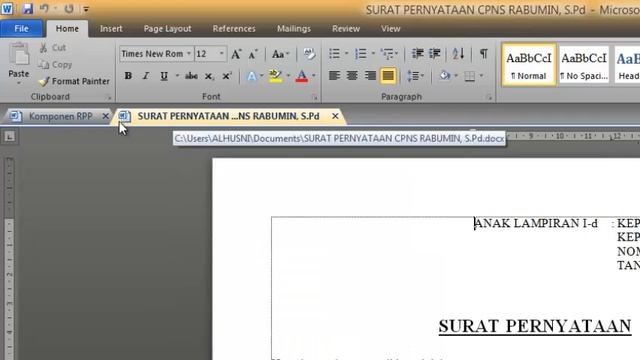The height and width of the screenshot is (360, 640).
Task: Expand the underline style arrow
Action: click(177, 76)
